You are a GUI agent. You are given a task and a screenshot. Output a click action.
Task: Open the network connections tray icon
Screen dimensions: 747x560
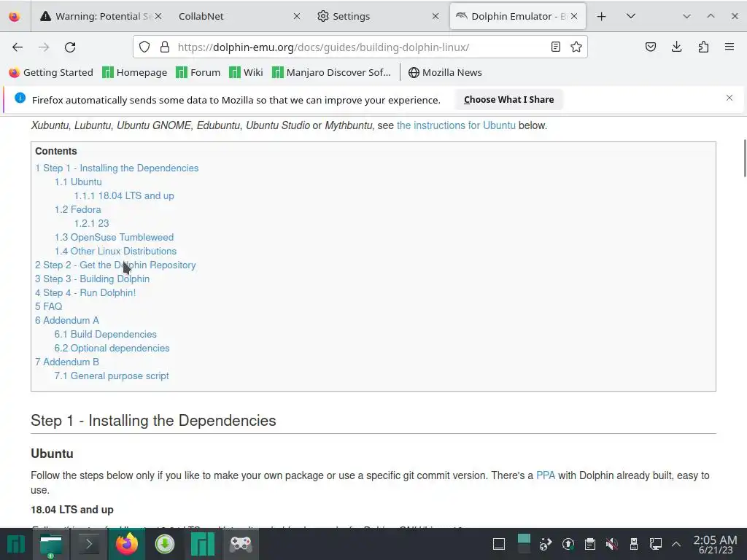pos(656,544)
